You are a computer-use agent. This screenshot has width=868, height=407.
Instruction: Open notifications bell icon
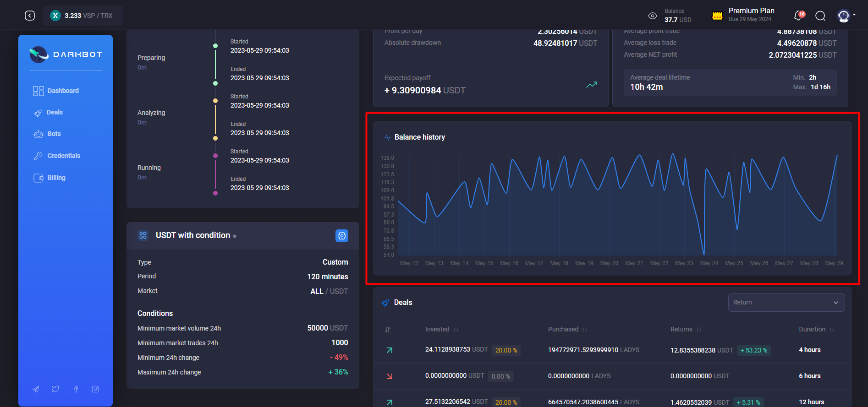tap(798, 16)
